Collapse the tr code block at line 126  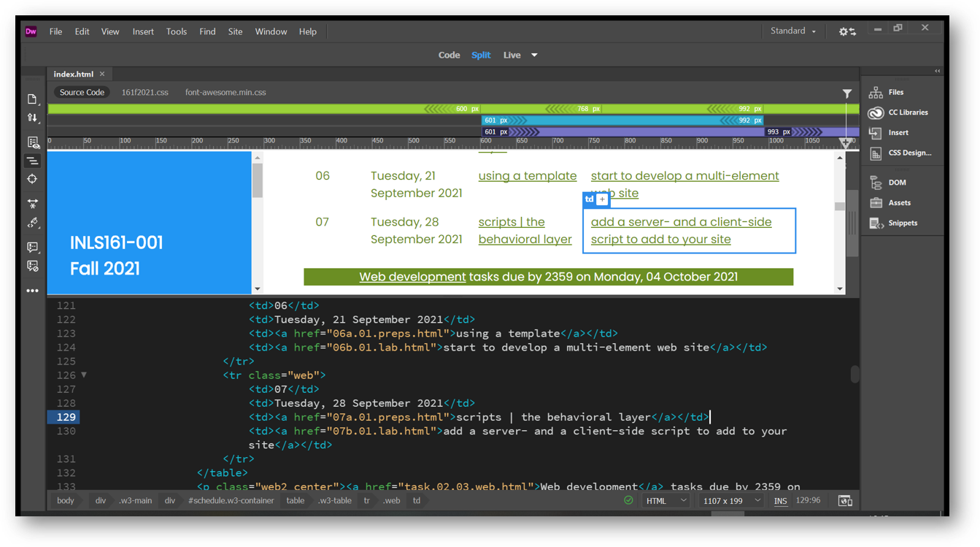coord(84,375)
